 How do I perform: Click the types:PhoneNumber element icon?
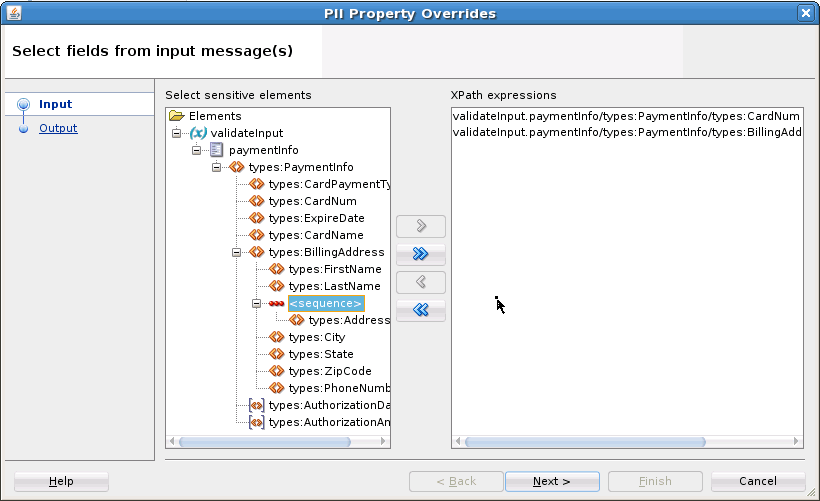(x=276, y=388)
